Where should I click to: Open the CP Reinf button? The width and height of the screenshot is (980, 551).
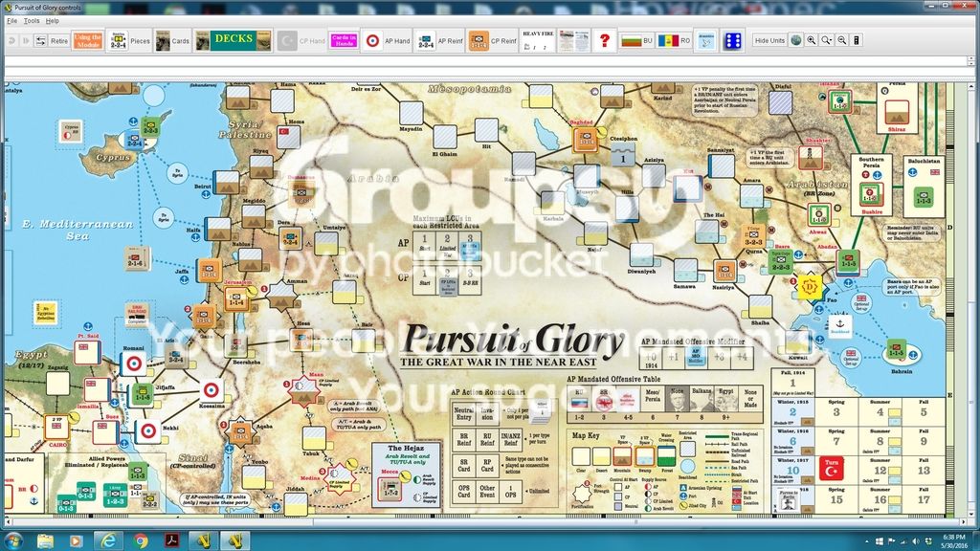click(493, 40)
